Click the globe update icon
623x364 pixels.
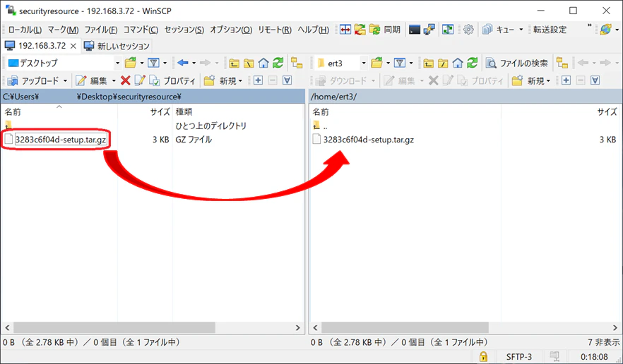coord(605,30)
